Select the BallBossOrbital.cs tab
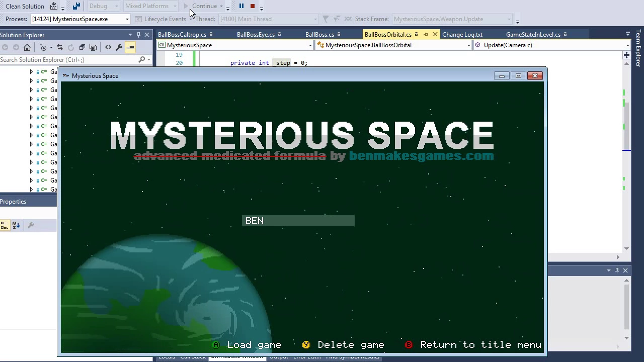 (388, 35)
